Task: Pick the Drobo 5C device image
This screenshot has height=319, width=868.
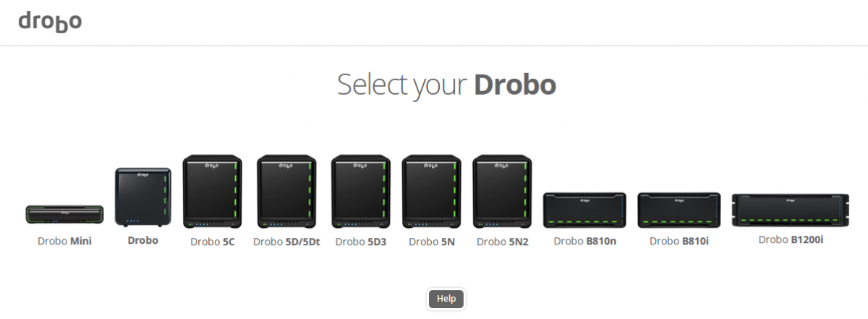Action: [213, 191]
